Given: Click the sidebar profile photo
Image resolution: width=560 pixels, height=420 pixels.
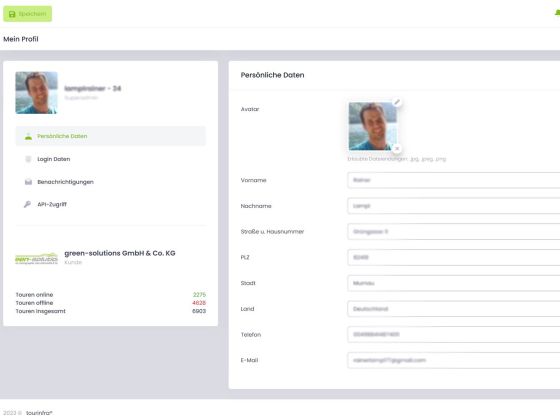Looking at the screenshot, I should click(36, 93).
